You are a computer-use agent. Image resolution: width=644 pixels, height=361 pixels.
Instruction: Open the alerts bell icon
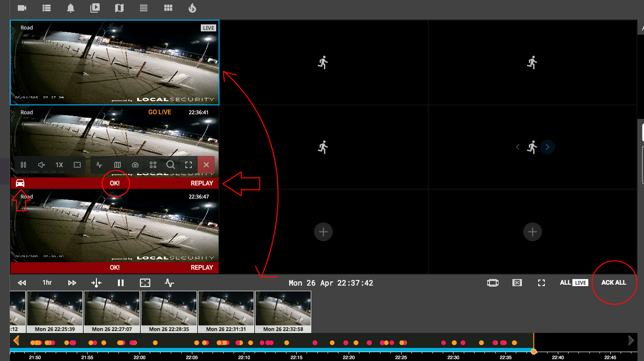(71, 8)
